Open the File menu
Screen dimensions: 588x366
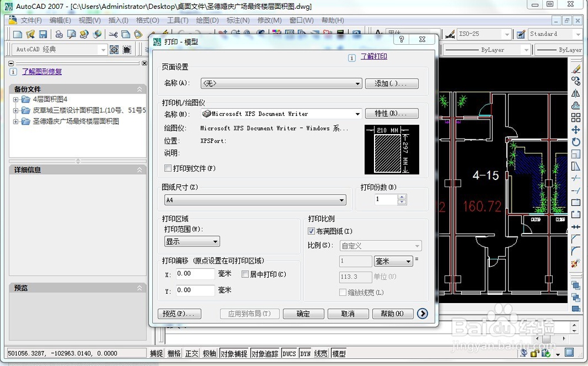point(31,20)
